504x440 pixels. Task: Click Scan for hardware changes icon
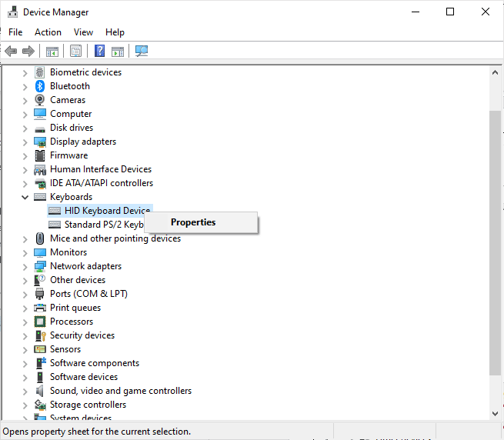142,51
